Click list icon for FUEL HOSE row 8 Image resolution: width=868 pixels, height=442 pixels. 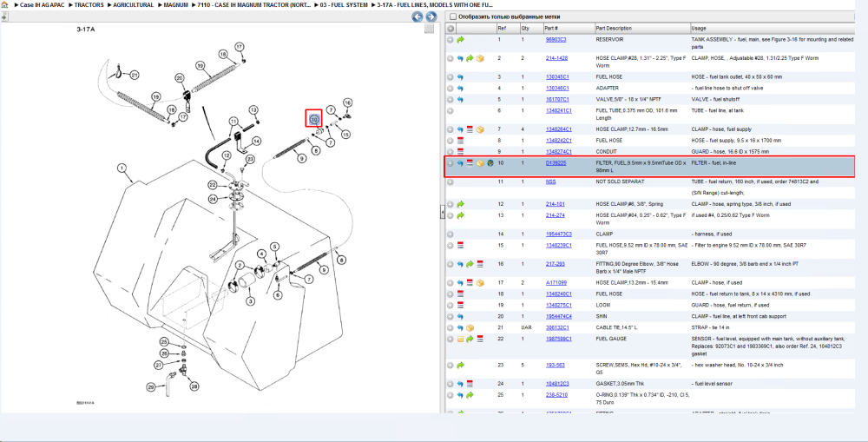tap(460, 141)
